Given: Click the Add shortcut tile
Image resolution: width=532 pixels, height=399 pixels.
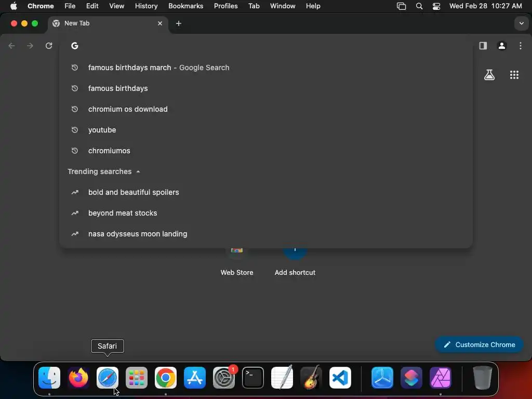Looking at the screenshot, I should coord(295,261).
